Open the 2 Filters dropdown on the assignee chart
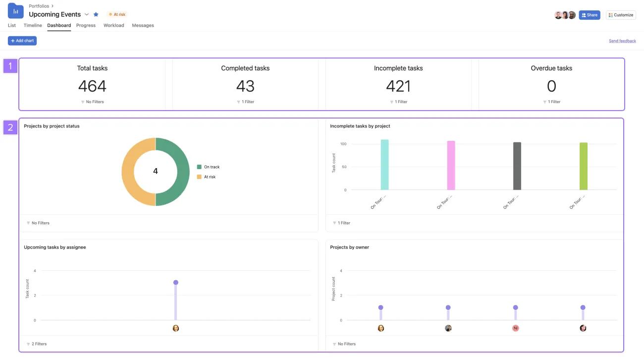644x361 pixels. coord(38,344)
